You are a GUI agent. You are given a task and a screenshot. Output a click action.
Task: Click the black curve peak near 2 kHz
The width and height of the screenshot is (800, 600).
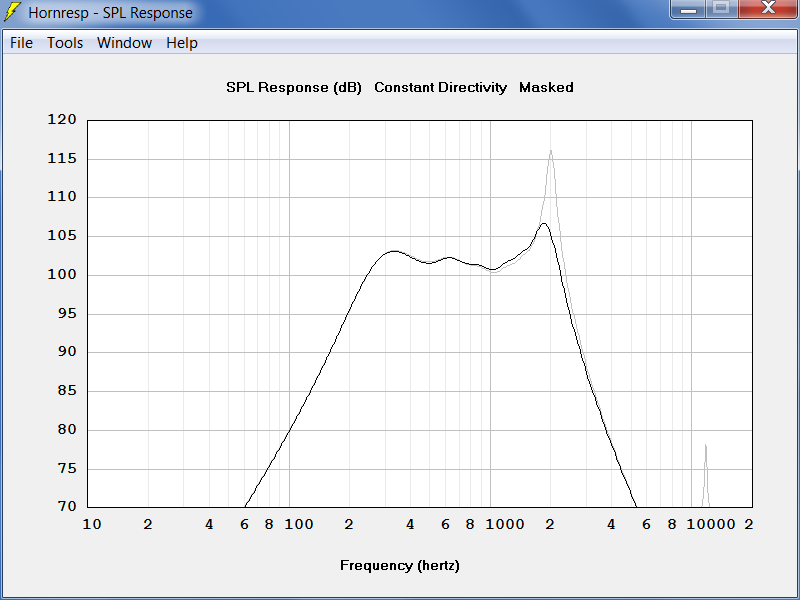point(544,223)
